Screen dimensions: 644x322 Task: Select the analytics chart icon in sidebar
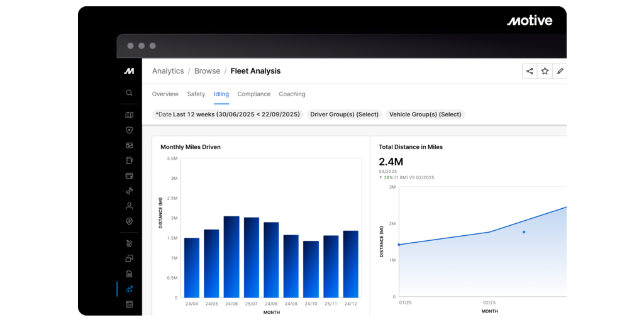[x=129, y=289]
